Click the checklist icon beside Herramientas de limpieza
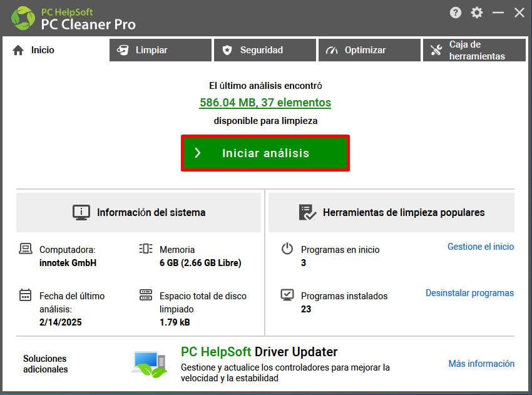 [307, 212]
